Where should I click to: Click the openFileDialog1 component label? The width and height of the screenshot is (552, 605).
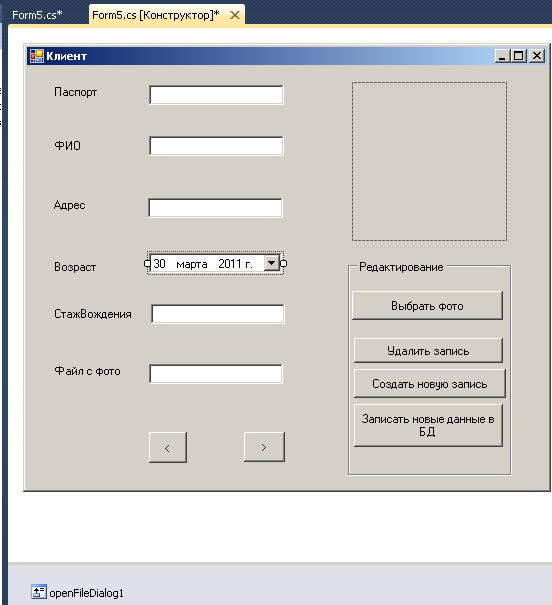pos(87,593)
